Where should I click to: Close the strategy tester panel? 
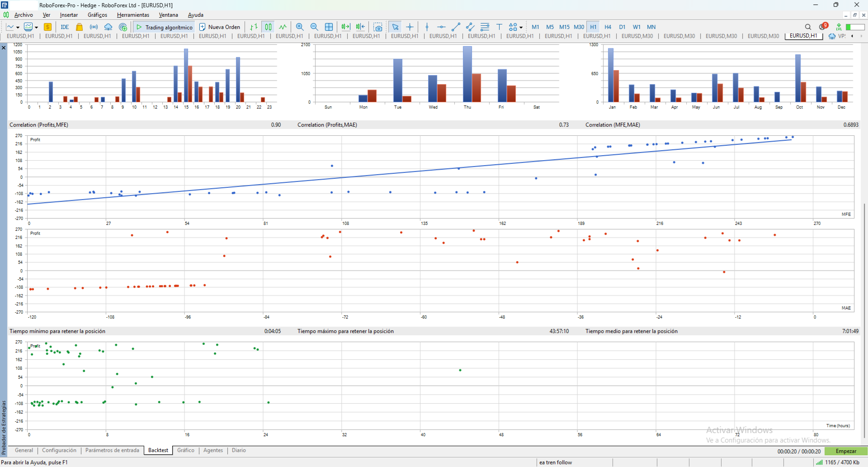coord(4,48)
